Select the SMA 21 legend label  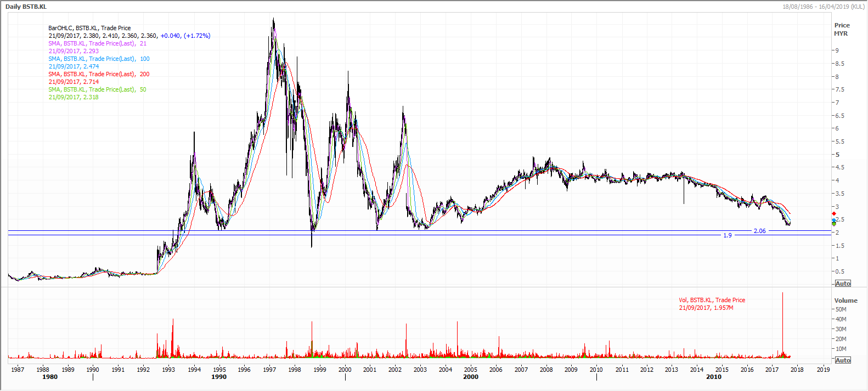click(97, 43)
